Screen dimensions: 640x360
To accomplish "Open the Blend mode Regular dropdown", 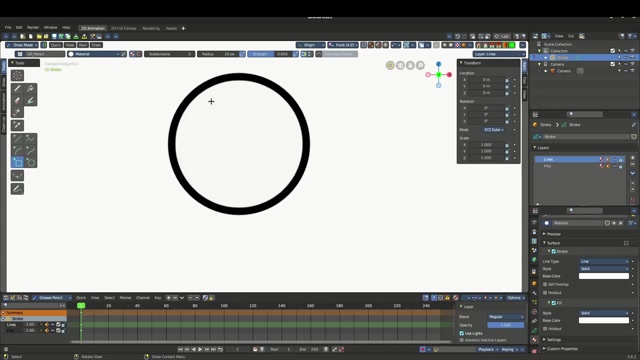I will coord(506,317).
